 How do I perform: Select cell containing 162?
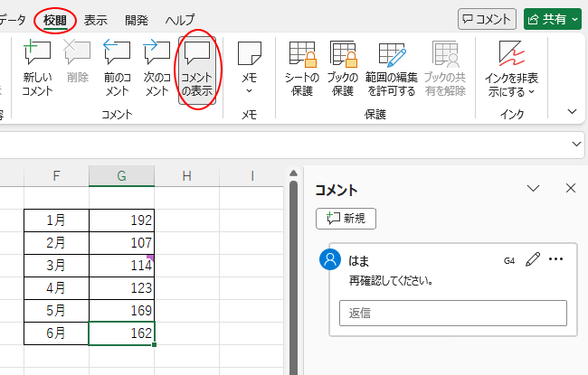click(121, 333)
